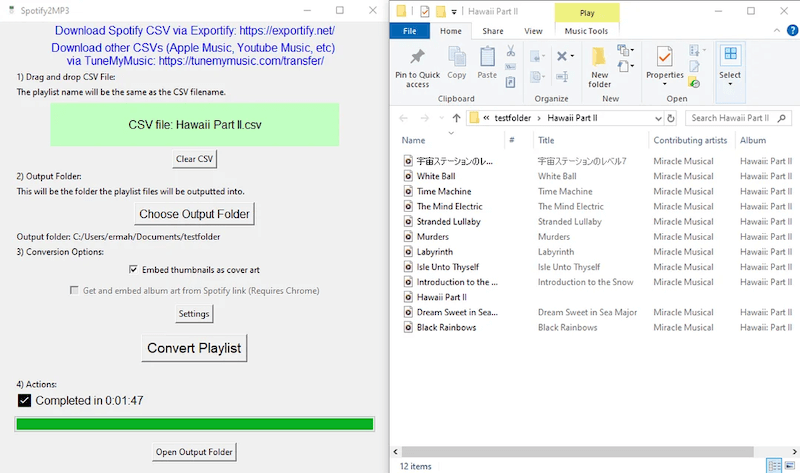
Task: Click the Select grid icon
Action: coord(730,54)
